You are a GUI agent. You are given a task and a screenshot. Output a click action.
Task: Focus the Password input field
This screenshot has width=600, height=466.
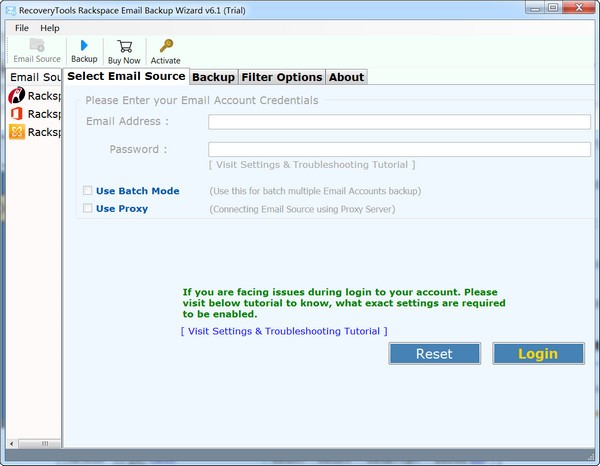[x=399, y=149]
